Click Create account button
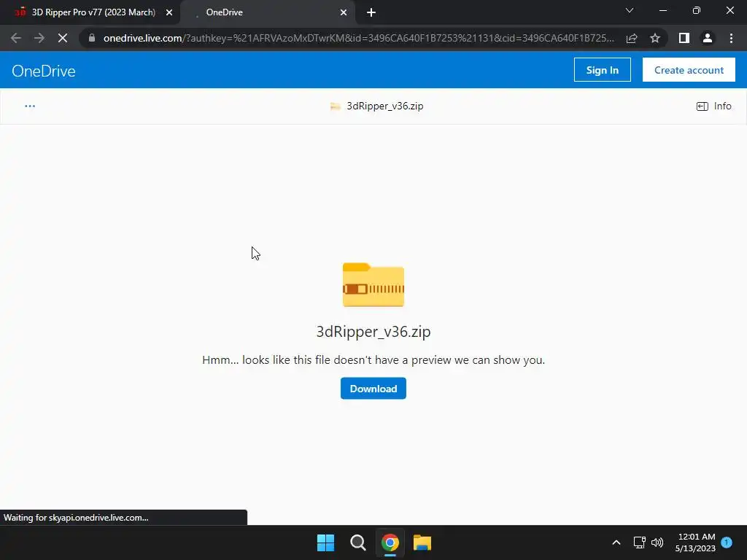 pos(689,70)
